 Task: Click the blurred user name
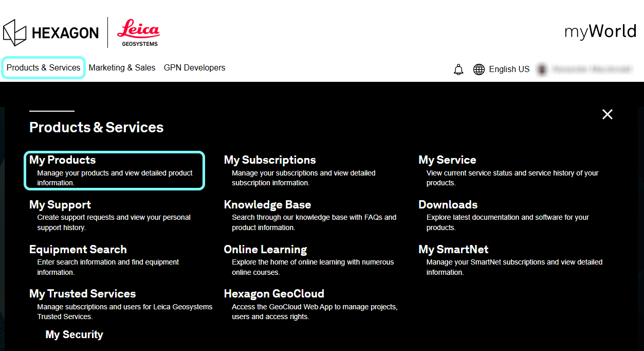pyautogui.click(x=593, y=69)
